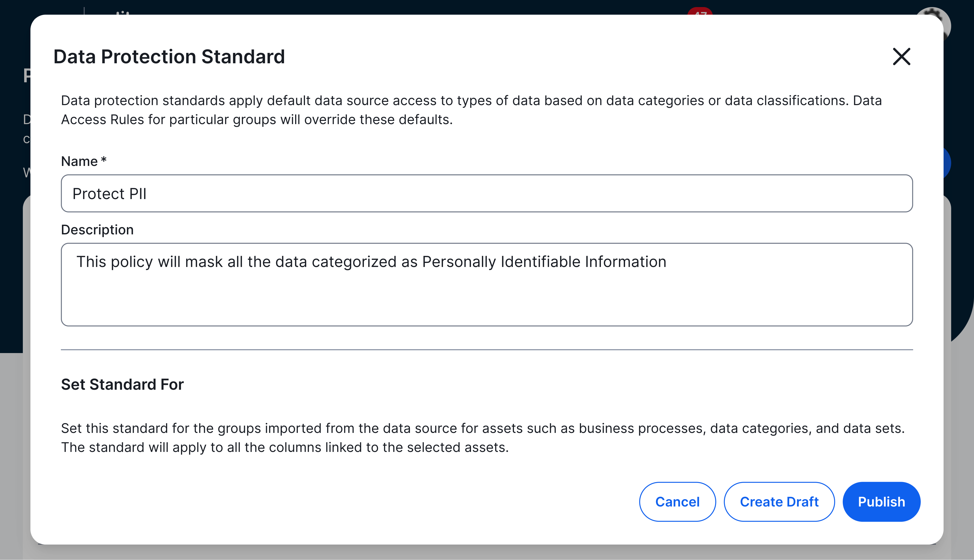Click the horizontal divider above Set Standard For
This screenshot has height=560, width=974.
[486, 350]
